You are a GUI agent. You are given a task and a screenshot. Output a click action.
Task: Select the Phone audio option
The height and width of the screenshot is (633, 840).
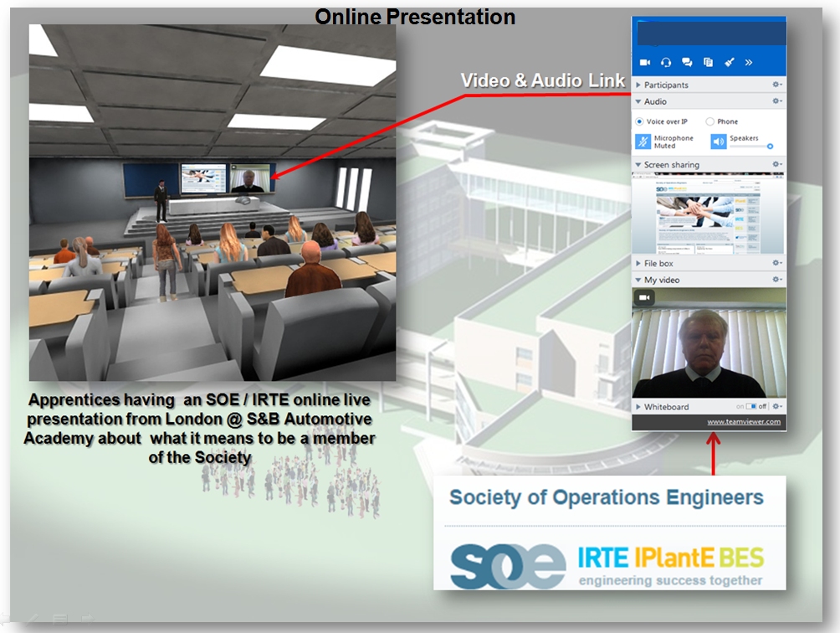click(721, 121)
